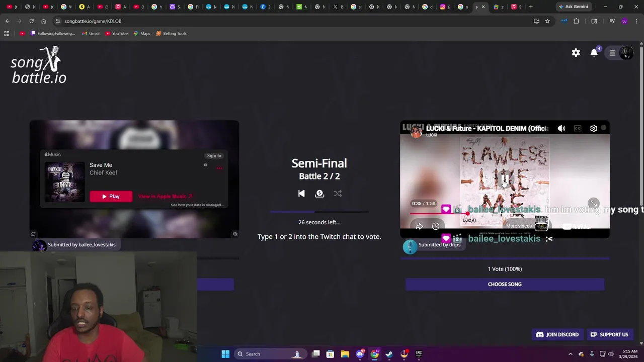Click the dollar coin icon under Semi-Final
644x362 pixels.
coord(319,194)
